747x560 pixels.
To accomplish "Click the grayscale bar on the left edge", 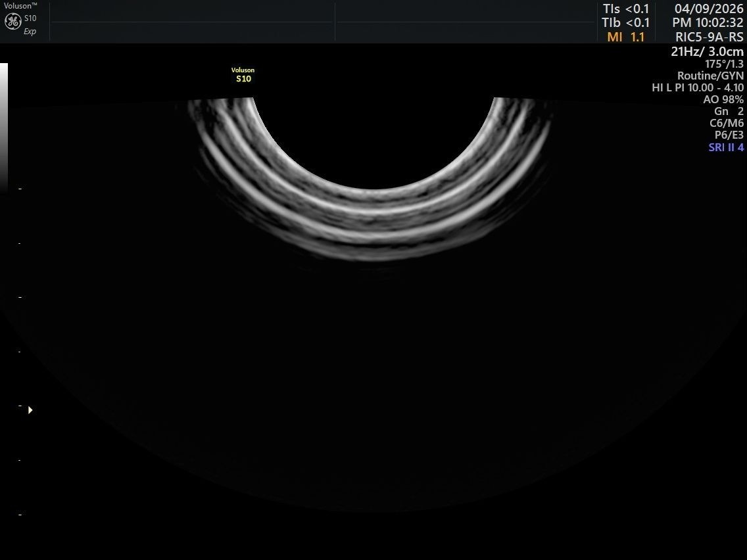I will (4, 127).
